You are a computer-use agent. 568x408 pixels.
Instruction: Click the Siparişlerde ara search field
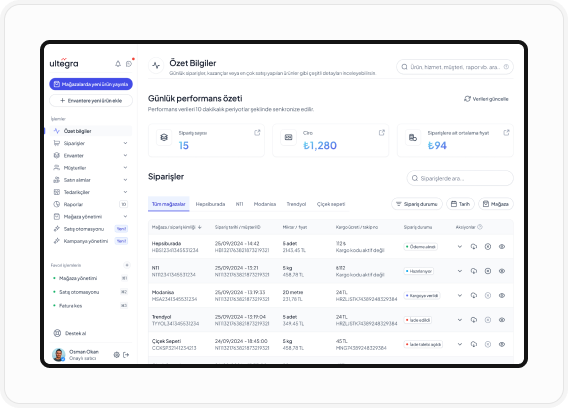[460, 178]
